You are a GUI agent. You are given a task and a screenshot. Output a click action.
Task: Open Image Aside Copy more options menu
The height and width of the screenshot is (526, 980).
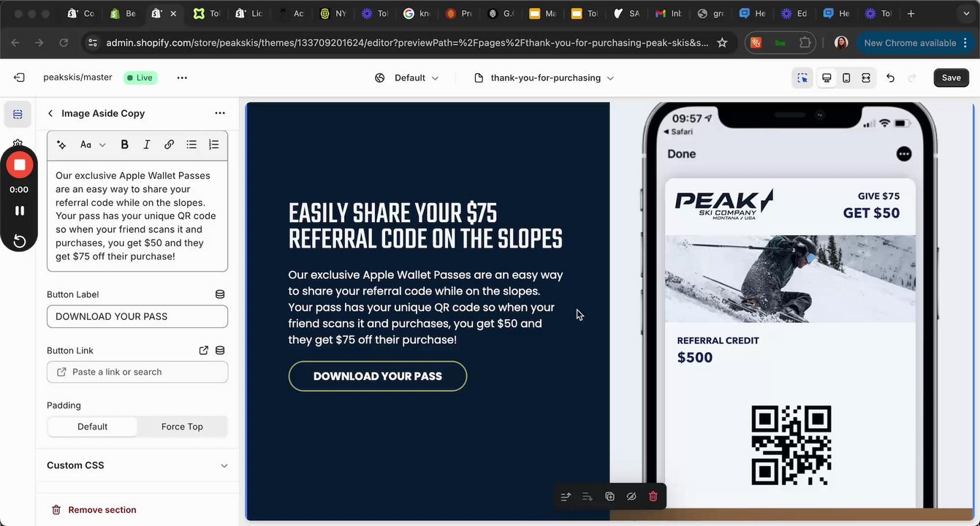(220, 113)
